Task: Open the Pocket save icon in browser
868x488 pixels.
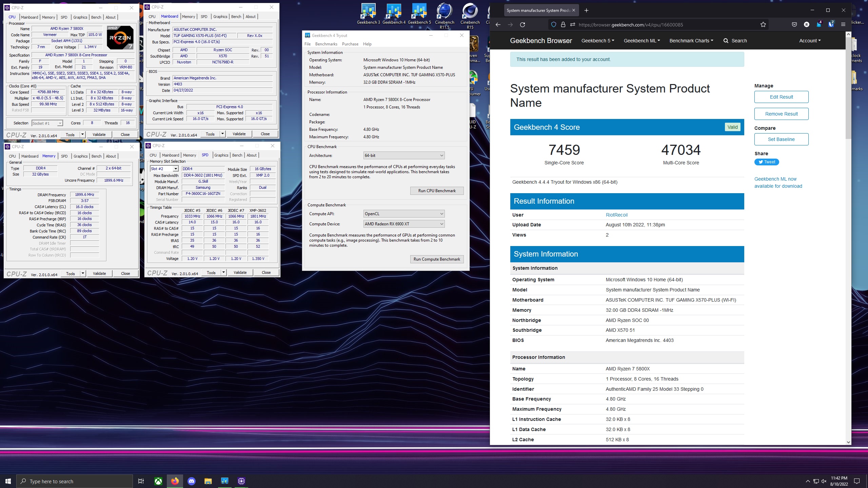Action: (x=794, y=24)
